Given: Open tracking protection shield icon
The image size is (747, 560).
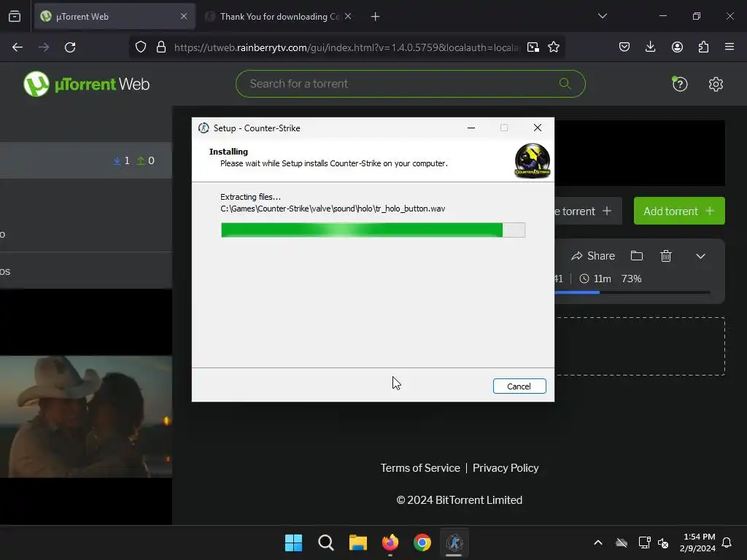Looking at the screenshot, I should click(x=141, y=47).
